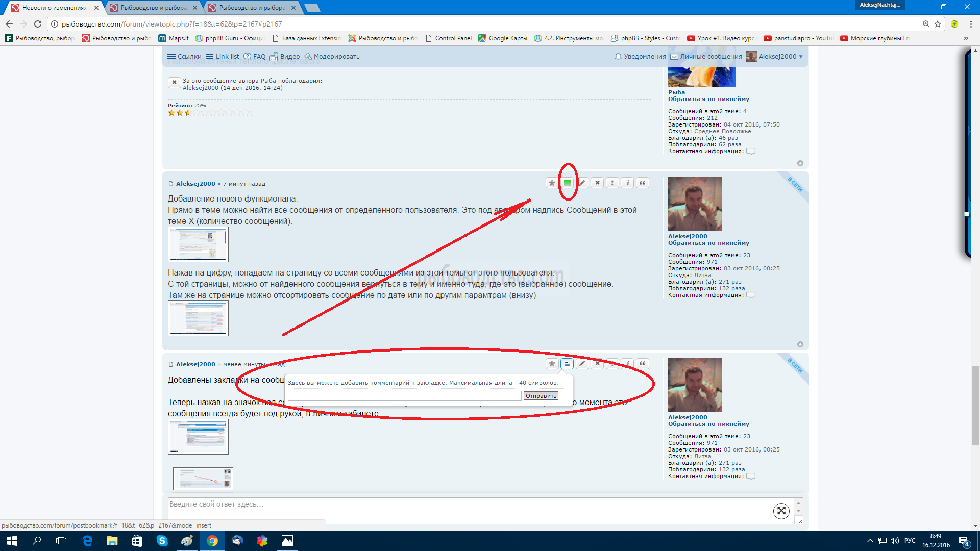Open first screenshot thumbnail in the 7-minutes-ago post
The height and width of the screenshot is (551, 980).
point(198,244)
